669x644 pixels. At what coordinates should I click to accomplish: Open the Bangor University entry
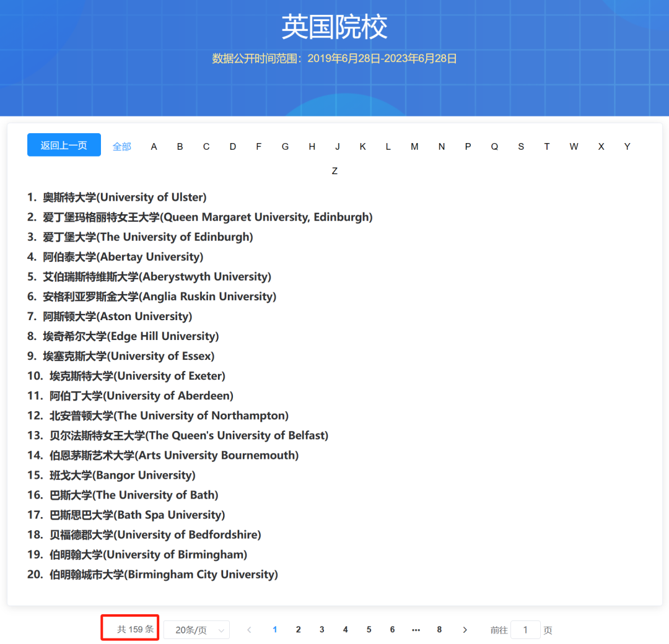(122, 475)
